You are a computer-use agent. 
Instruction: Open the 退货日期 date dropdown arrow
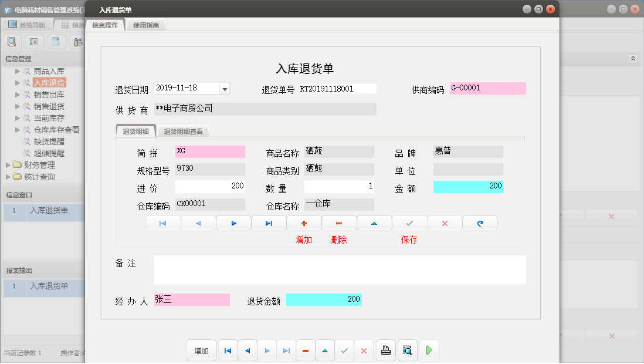[225, 89]
